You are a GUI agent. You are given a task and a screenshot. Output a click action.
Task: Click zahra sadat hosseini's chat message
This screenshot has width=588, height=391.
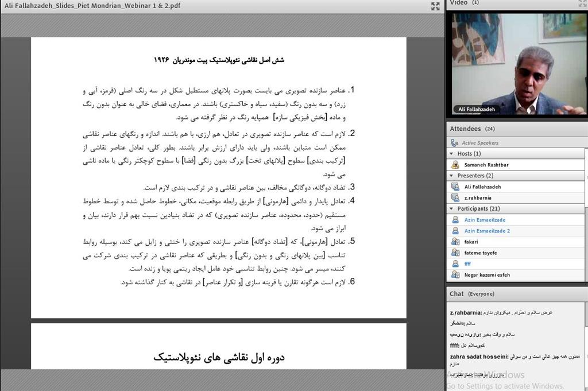[x=515, y=360]
